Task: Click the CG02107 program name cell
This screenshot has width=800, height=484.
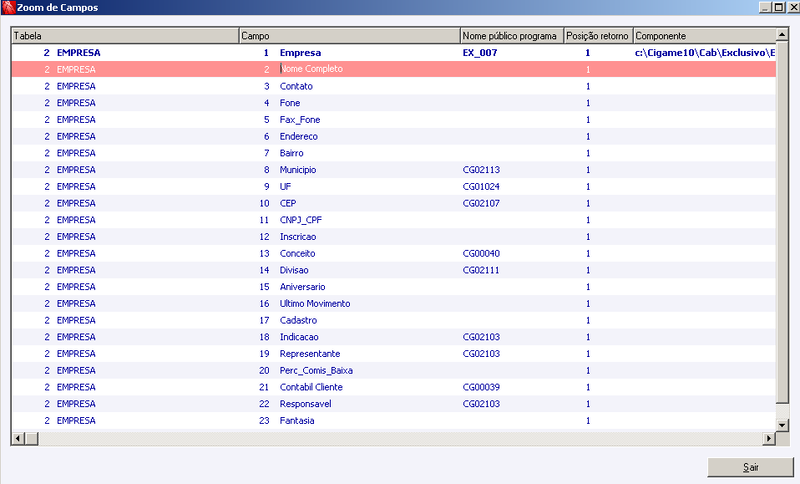Action: point(481,203)
